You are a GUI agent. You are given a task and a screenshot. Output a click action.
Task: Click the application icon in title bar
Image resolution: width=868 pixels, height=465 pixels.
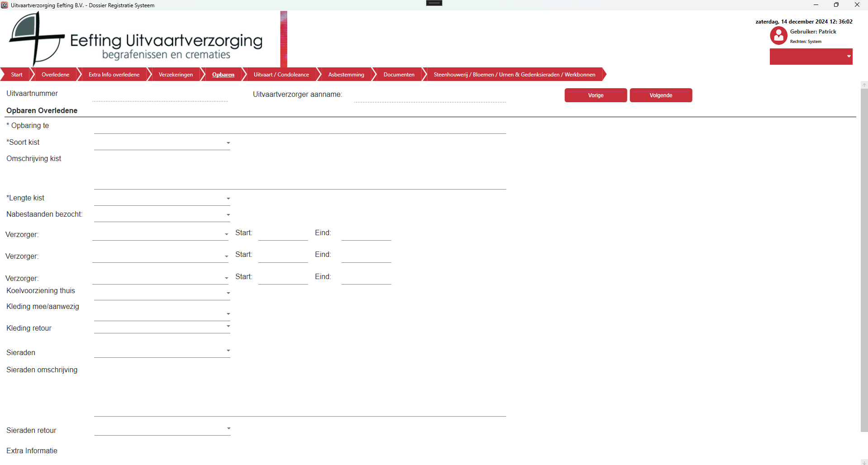click(x=5, y=5)
